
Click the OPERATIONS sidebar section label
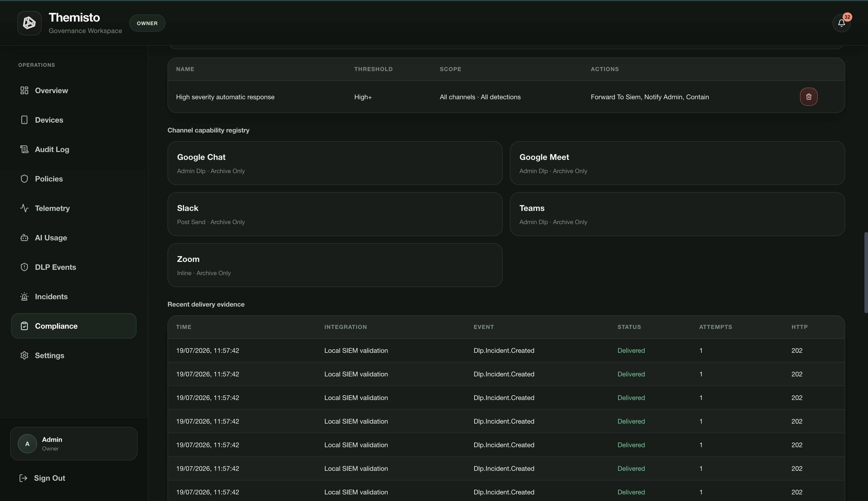coord(37,65)
